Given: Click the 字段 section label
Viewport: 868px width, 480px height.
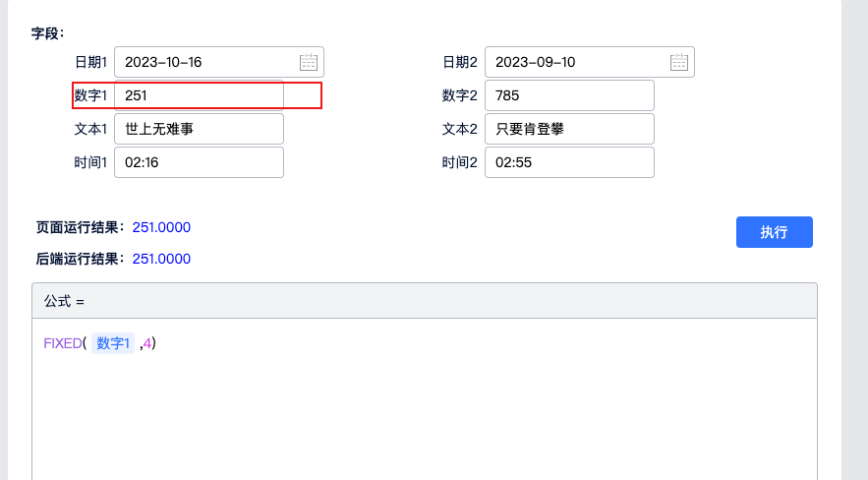Looking at the screenshot, I should click(47, 32).
